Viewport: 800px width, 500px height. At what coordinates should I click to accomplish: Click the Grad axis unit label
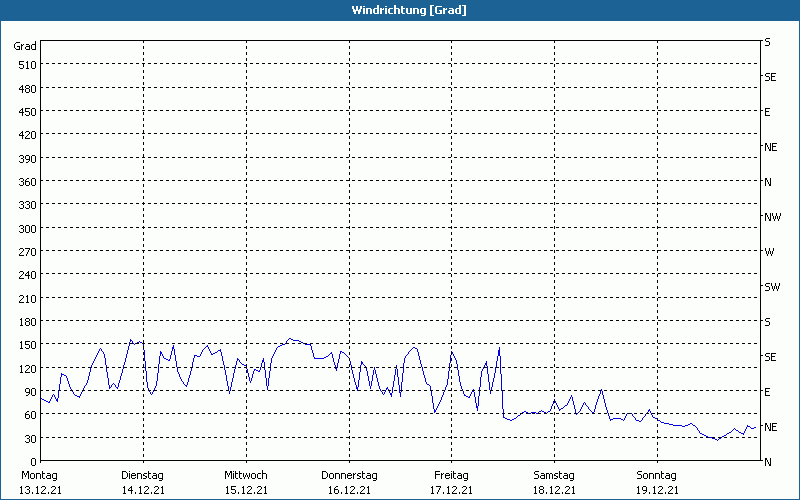(x=25, y=46)
